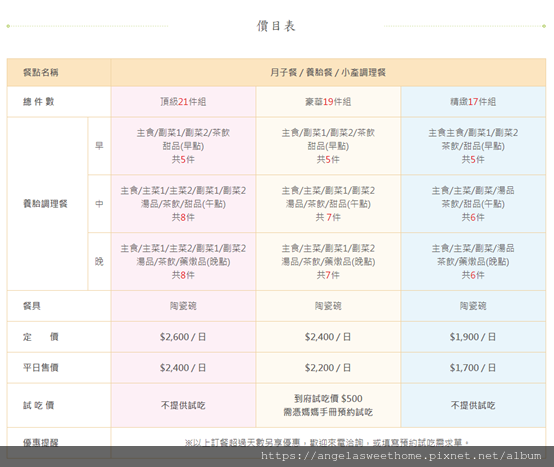Select the 頂級 breakfast cell with 共5件
The width and height of the screenshot is (554, 467).
coord(183,146)
